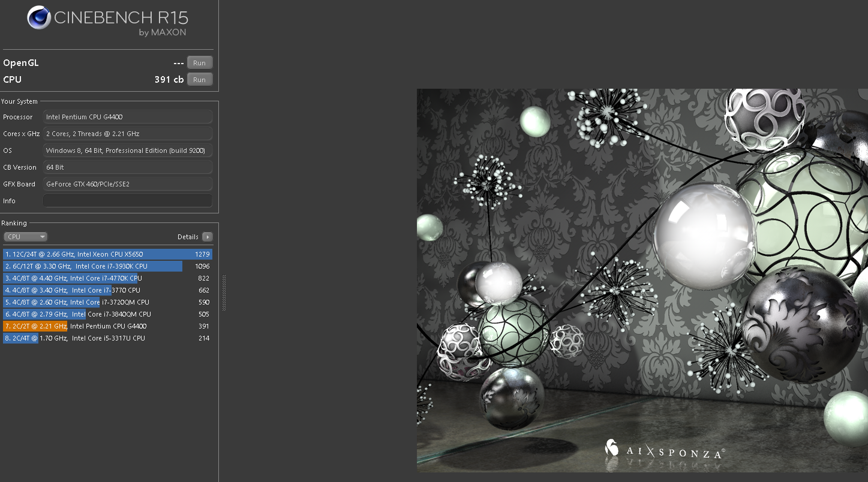Run the OpenGL benchmark
The height and width of the screenshot is (482, 868).
click(199, 63)
